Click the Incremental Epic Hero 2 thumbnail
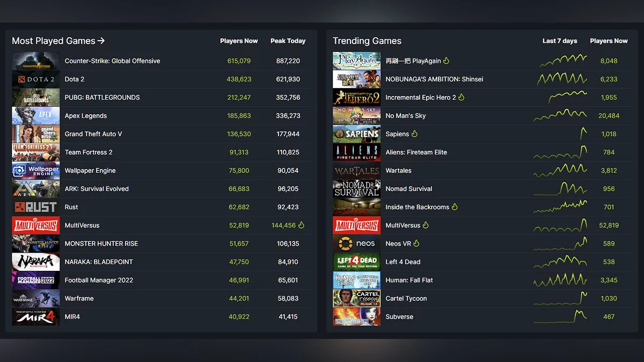Viewport: 644px width, 362px height. coord(356,98)
